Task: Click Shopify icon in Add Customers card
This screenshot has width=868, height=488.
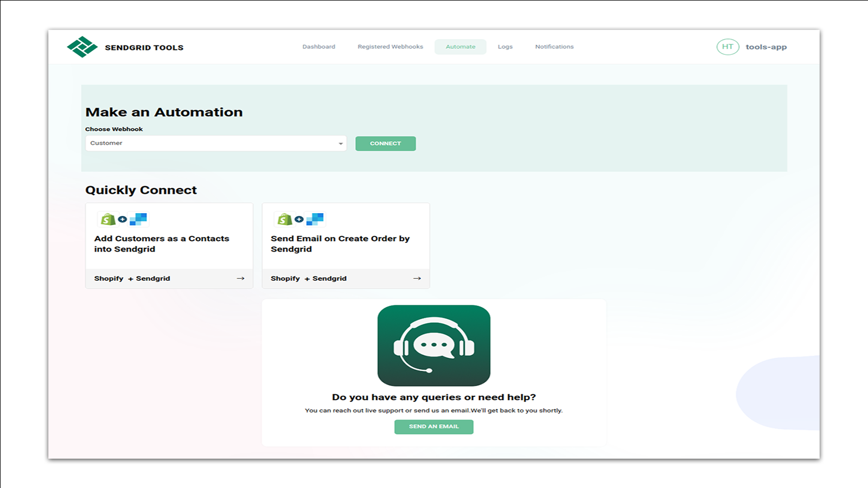Action: [108, 219]
